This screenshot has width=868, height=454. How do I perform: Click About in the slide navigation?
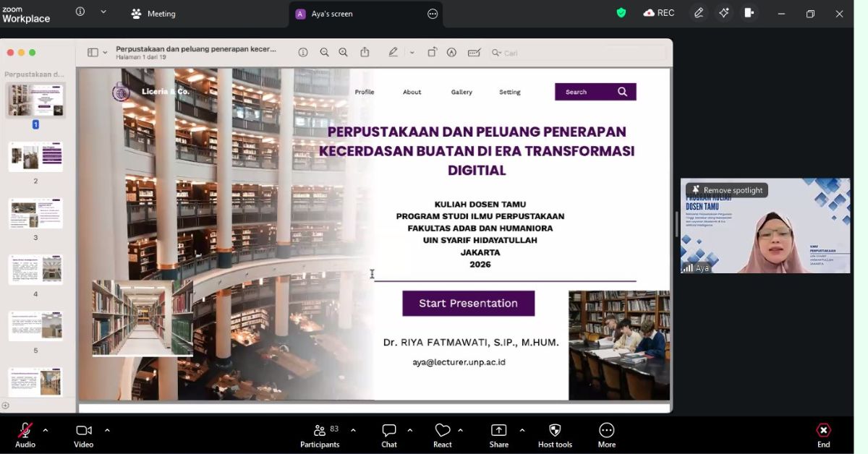(x=412, y=92)
